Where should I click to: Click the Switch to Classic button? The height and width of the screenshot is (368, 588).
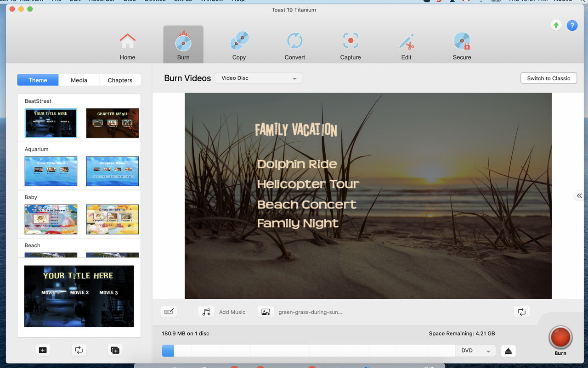click(x=548, y=78)
